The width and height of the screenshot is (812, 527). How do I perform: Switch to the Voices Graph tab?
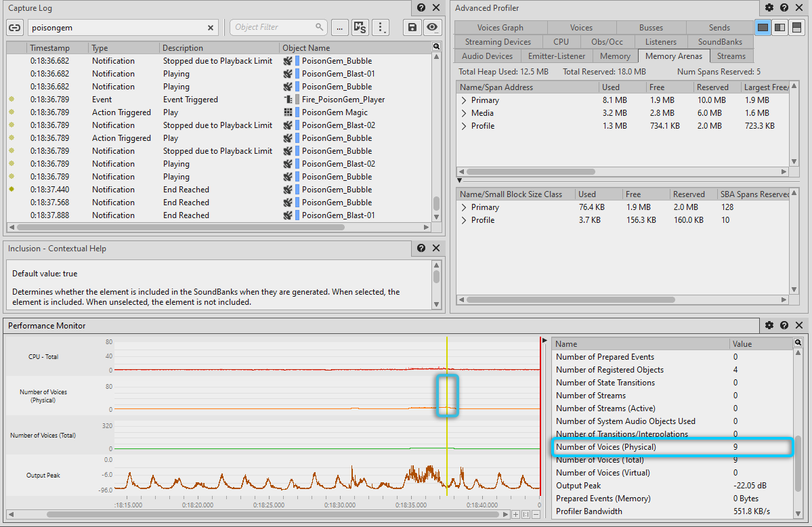[500, 28]
